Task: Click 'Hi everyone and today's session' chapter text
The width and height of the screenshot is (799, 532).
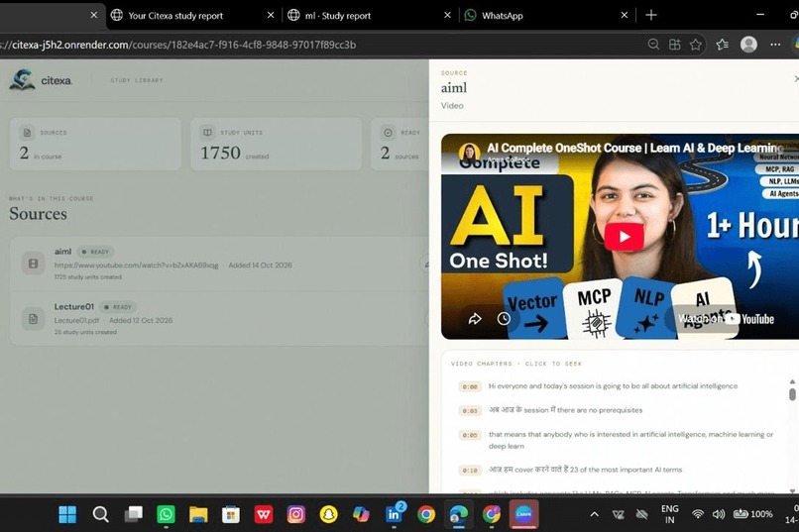Action: click(x=613, y=386)
